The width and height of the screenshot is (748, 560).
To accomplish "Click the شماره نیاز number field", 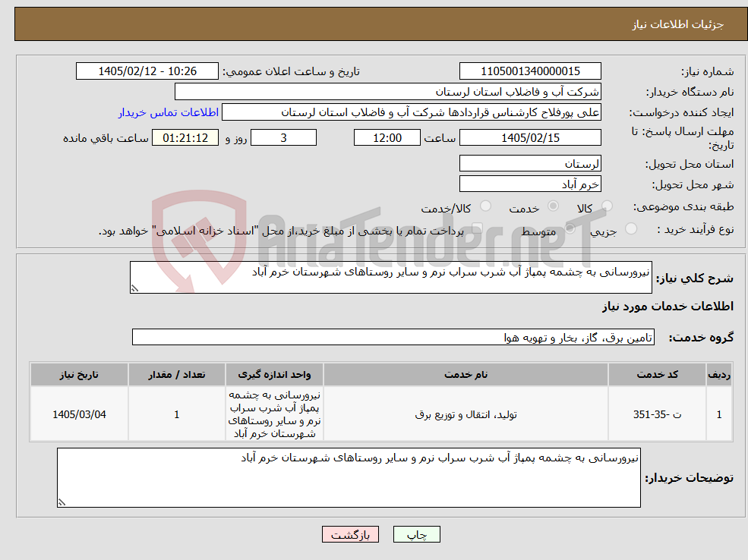I will coord(530,71).
